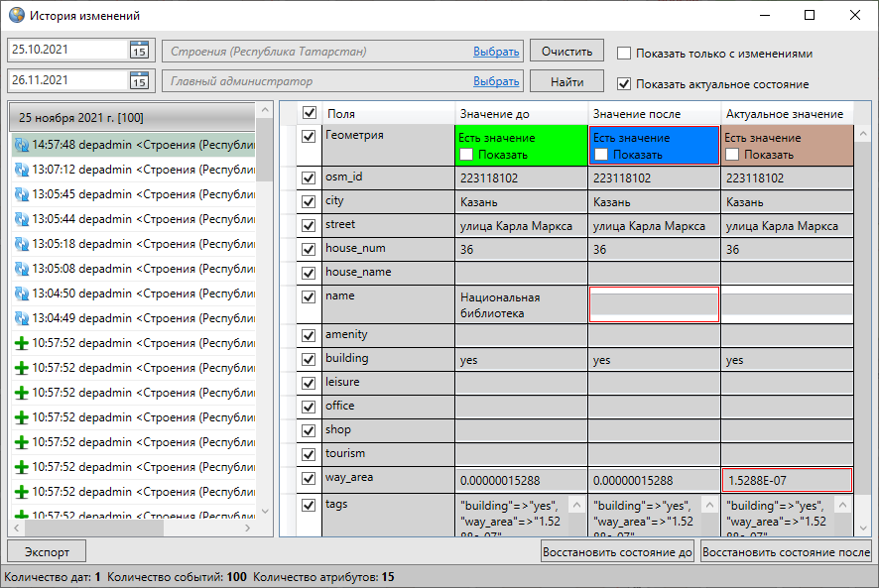Uncheck the osm_id field checkbox
This screenshot has height=588, width=879.
click(x=309, y=178)
